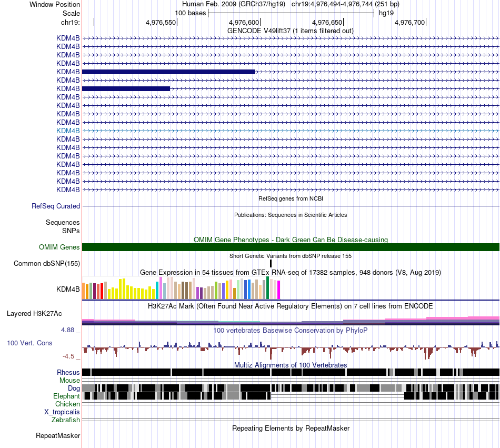Image resolution: width=500 pixels, height=448 pixels.
Task: Open the RefSeq genes from NCBI title
Action: pyautogui.click(x=291, y=198)
